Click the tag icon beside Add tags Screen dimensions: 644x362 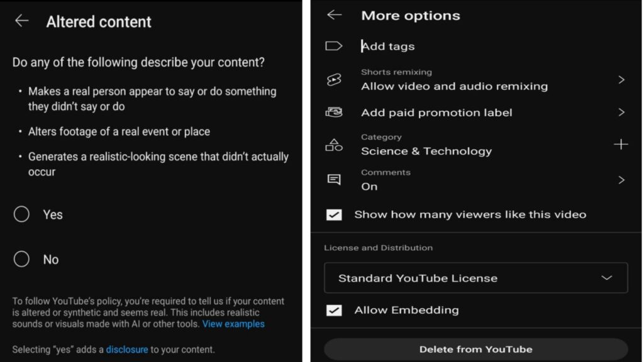333,46
